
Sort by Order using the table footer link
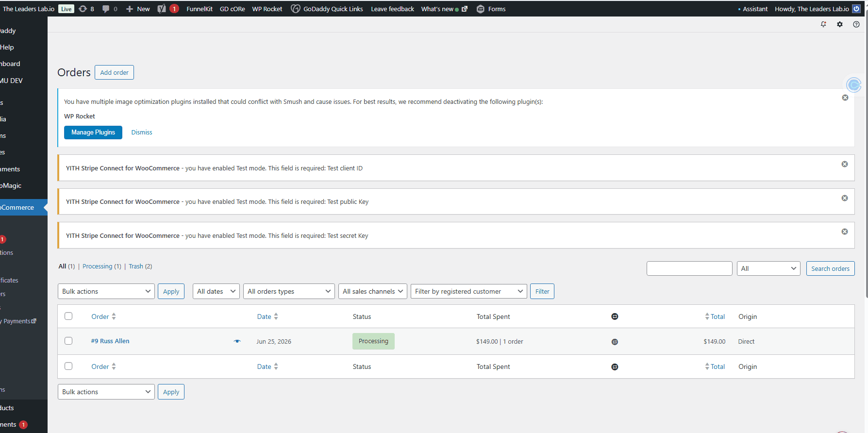click(x=100, y=367)
